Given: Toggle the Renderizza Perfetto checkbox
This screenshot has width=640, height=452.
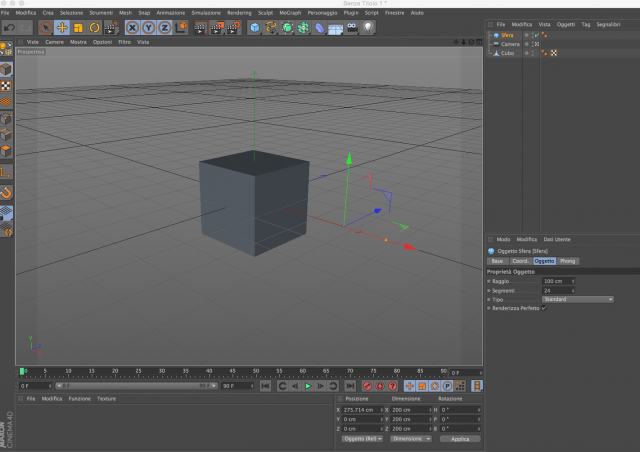Looking at the screenshot, I should tap(544, 308).
